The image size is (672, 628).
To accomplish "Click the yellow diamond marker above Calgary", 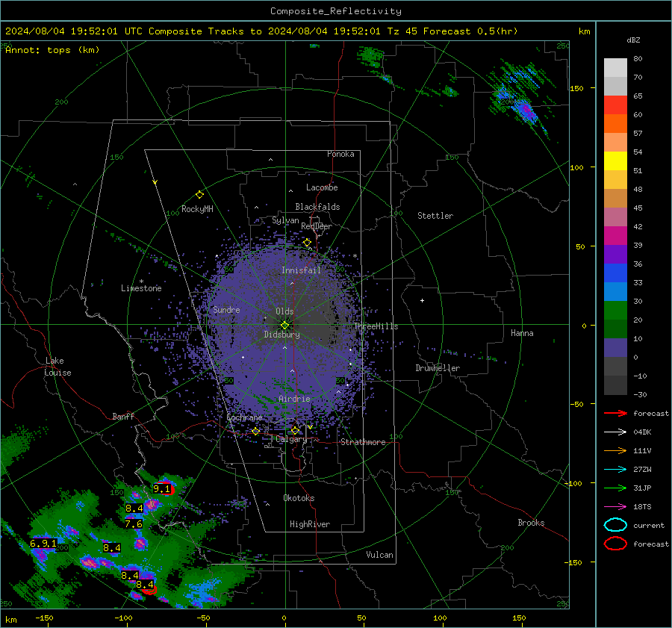I will (x=295, y=430).
